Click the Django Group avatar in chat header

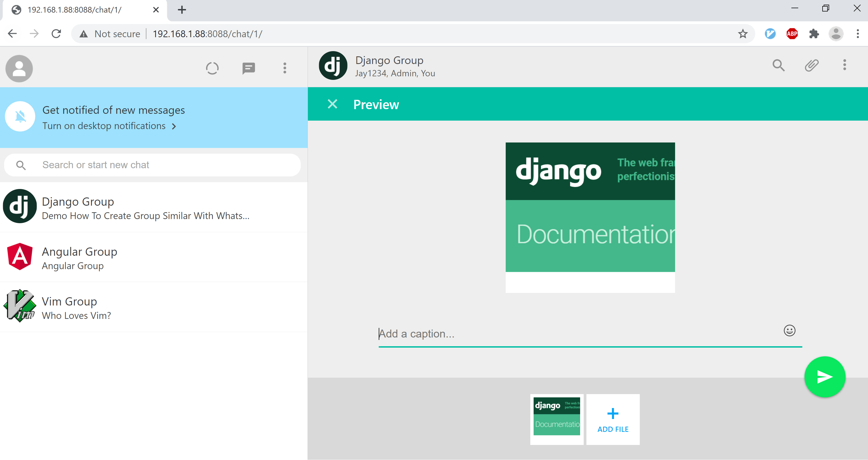333,66
